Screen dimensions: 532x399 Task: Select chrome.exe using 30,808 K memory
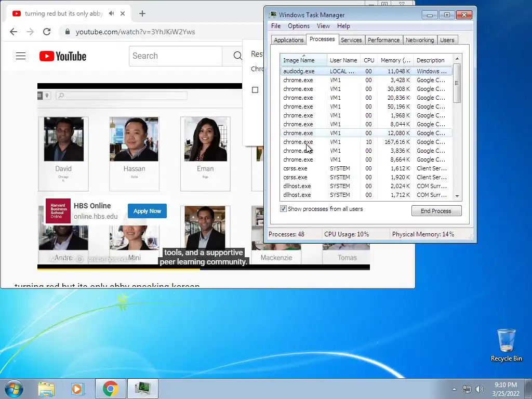[x=366, y=89]
